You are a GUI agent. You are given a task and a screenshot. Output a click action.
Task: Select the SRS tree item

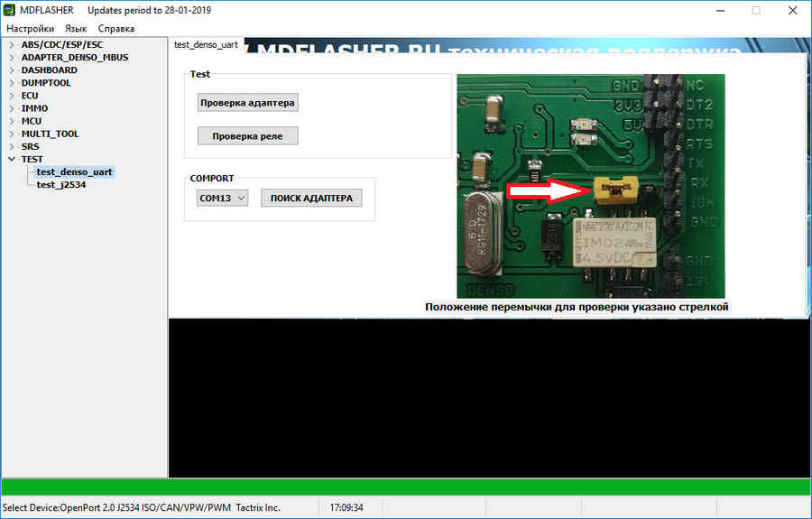point(30,146)
